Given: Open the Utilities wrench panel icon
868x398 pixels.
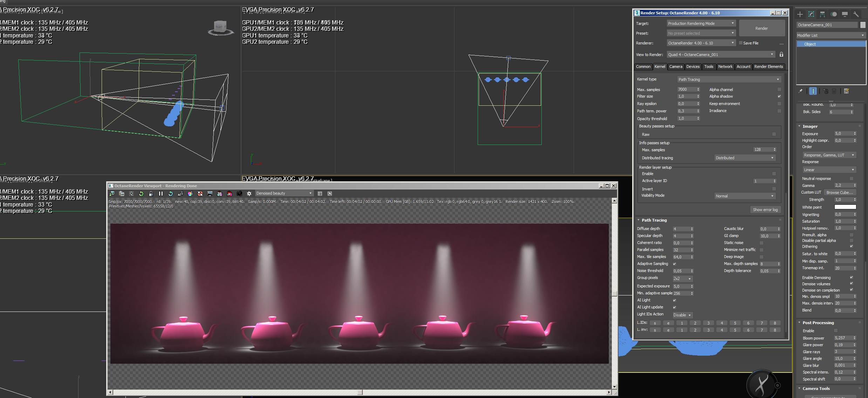Looking at the screenshot, I should tap(856, 14).
